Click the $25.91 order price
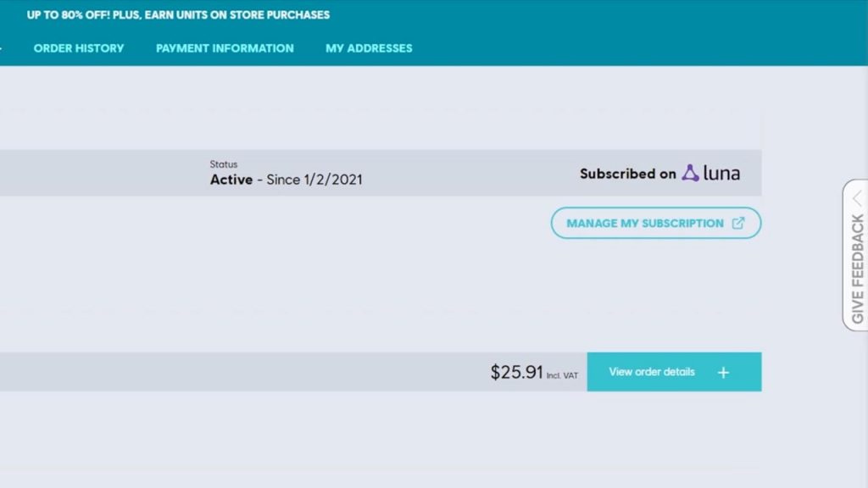 516,372
